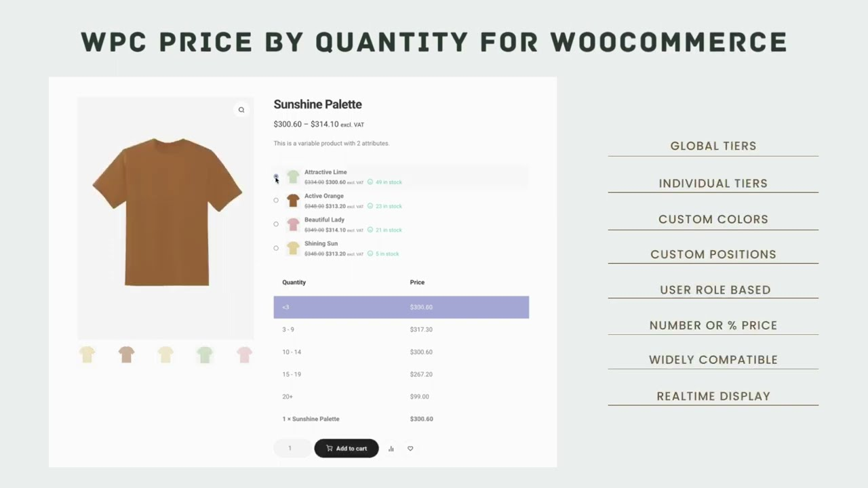The width and height of the screenshot is (868, 488).
Task: Click the Beautiful Lady shirt icon
Action: click(x=293, y=224)
